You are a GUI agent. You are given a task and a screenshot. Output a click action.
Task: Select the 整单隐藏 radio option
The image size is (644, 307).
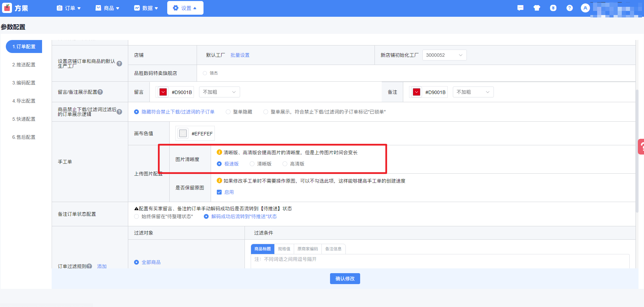click(228, 112)
